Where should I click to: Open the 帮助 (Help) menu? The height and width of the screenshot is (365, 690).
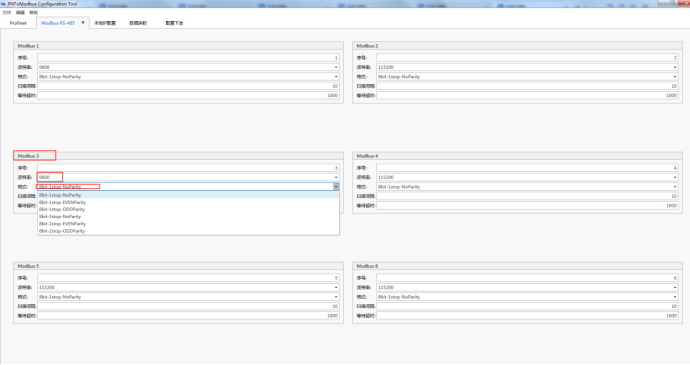(33, 13)
